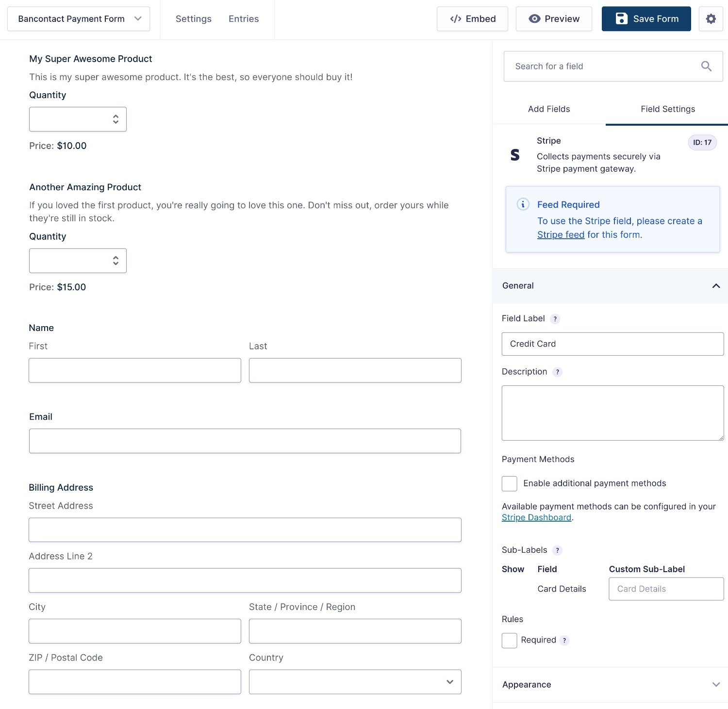Open the Country dropdown

pos(355,682)
